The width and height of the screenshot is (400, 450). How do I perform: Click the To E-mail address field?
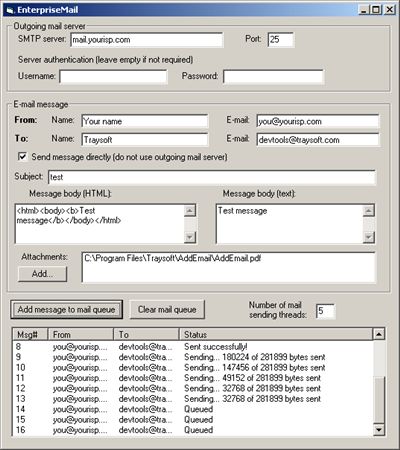[x=318, y=140]
